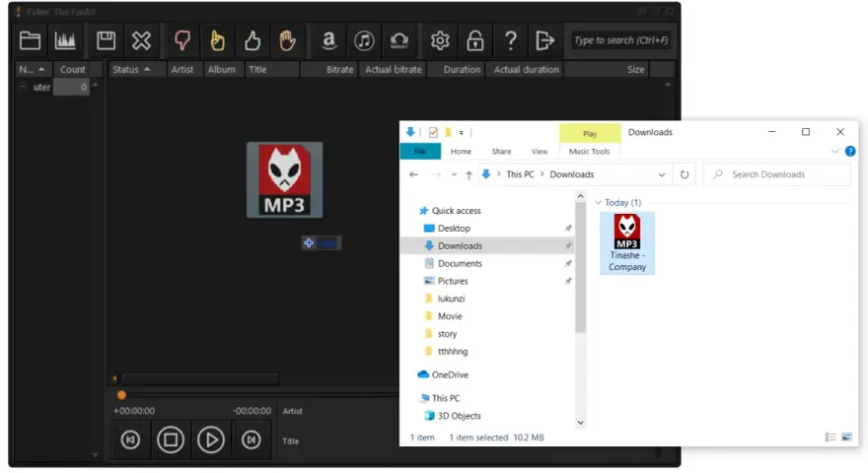Click the stop playback button
This screenshot has width=868, height=473.
click(x=171, y=439)
